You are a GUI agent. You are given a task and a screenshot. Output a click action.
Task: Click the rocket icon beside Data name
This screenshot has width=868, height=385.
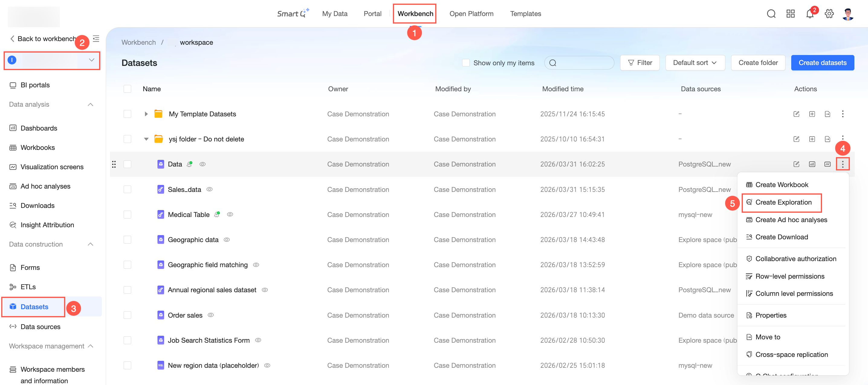(190, 164)
